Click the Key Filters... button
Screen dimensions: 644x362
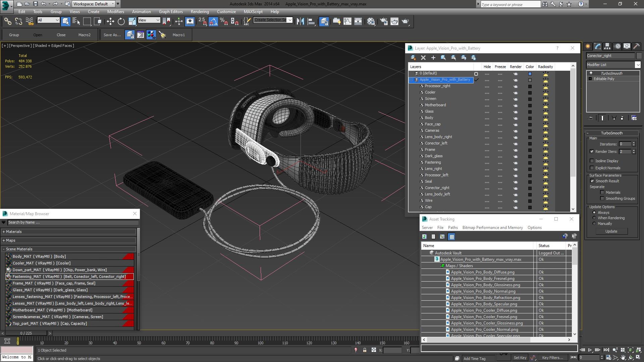click(552, 358)
